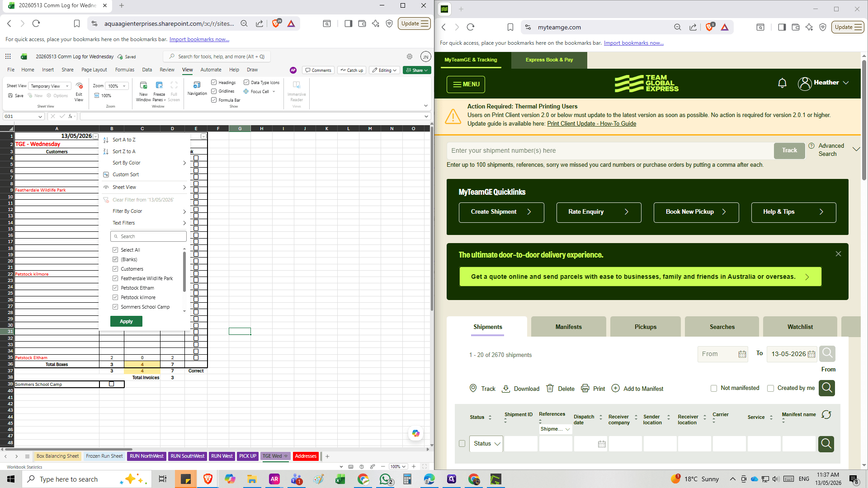Toggle the Headings checkbox in View ribbon

coord(214,82)
